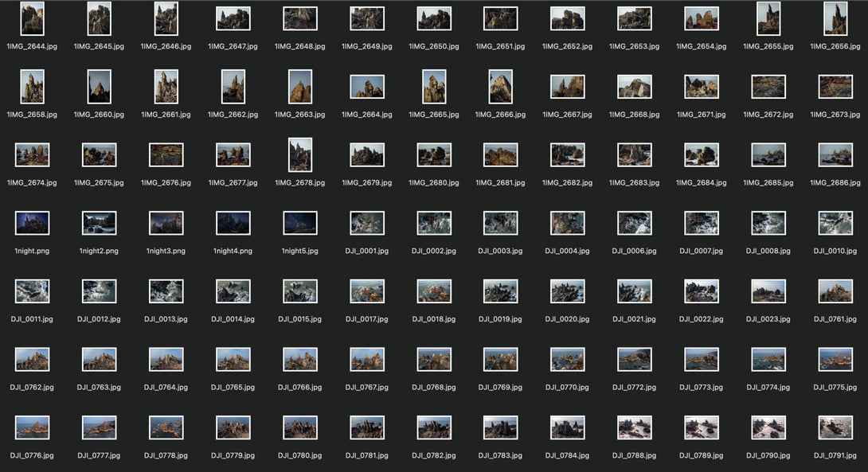Select the DJI_0761.jpg thumbnail
Viewport: 868px width, 472px height.
[835, 291]
